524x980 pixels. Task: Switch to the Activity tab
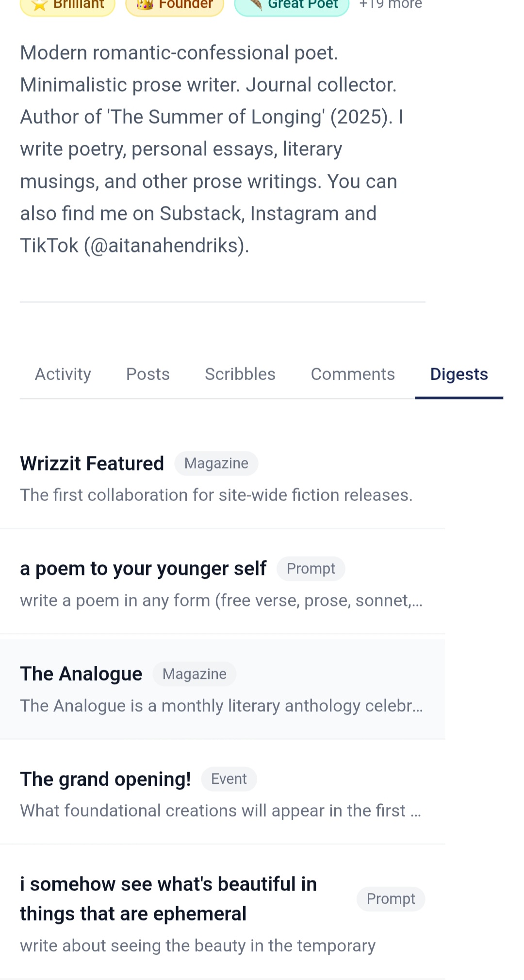(63, 374)
